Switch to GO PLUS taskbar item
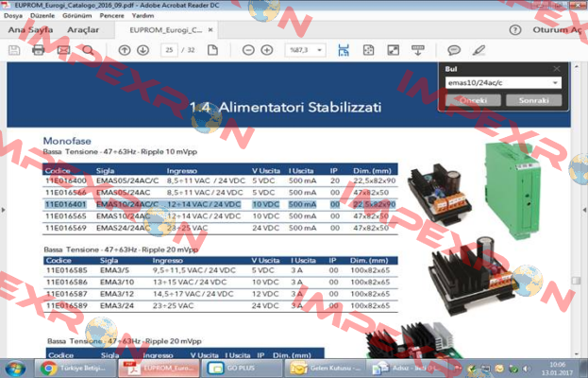Screen dimensions: 588x378 241,369
